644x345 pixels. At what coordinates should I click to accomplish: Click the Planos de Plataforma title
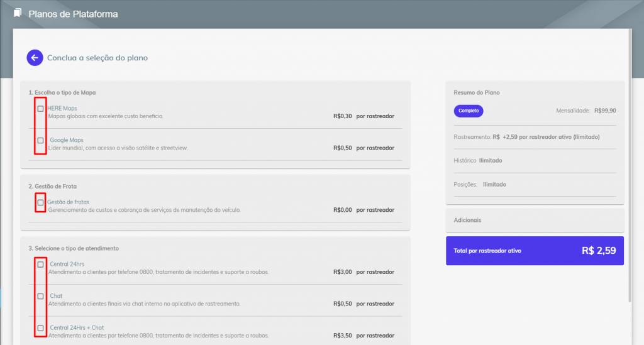point(73,14)
